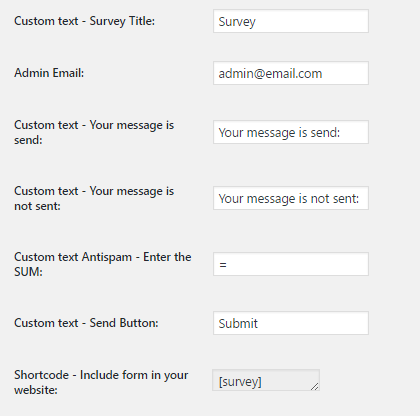Place cursor on the '=' sign in Antispam field

tap(223, 265)
